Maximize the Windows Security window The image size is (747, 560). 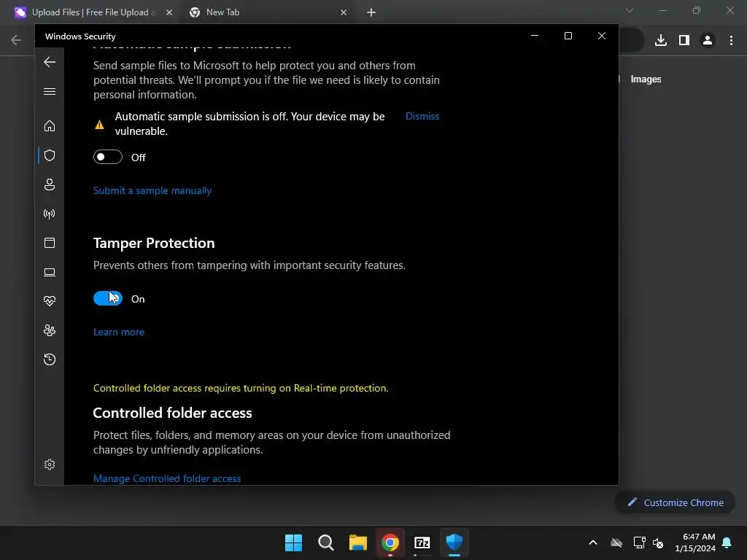568,36
